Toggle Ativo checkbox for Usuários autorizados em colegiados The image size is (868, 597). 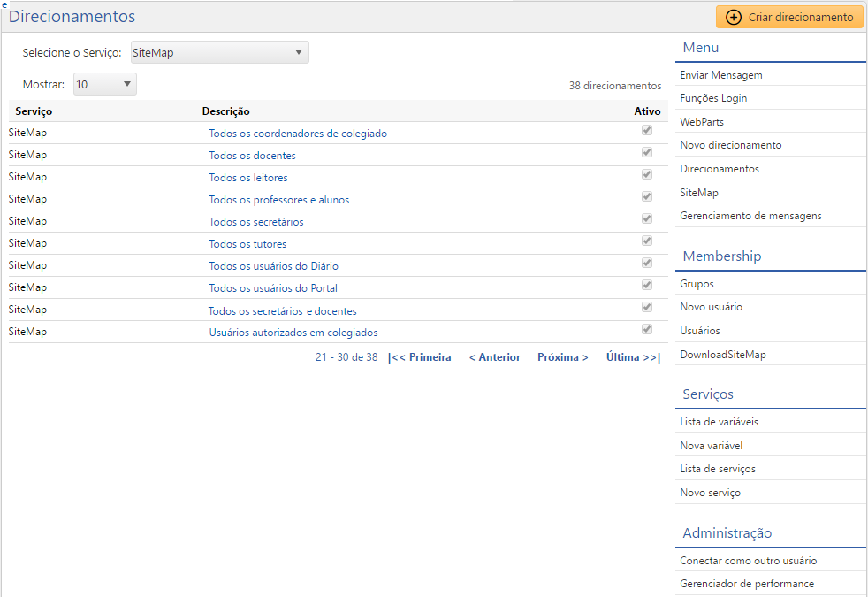pyautogui.click(x=647, y=330)
